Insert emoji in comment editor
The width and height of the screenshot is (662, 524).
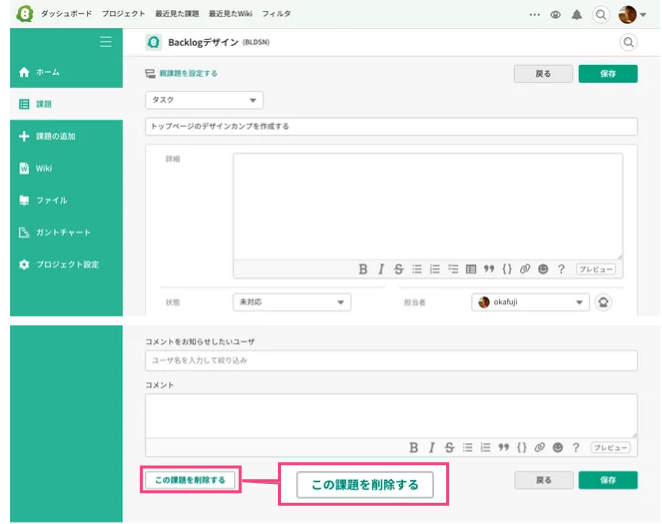pyautogui.click(x=558, y=448)
